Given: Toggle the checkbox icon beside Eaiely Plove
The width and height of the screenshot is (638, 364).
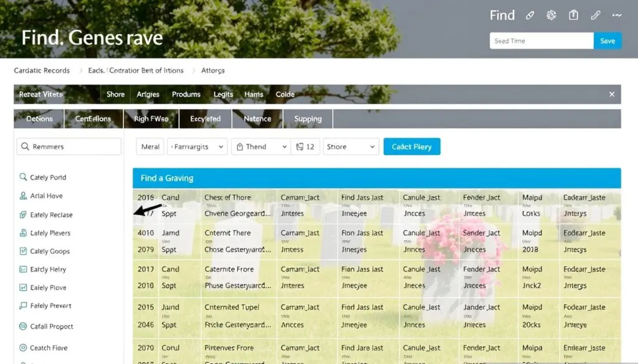Looking at the screenshot, I should point(23,287).
